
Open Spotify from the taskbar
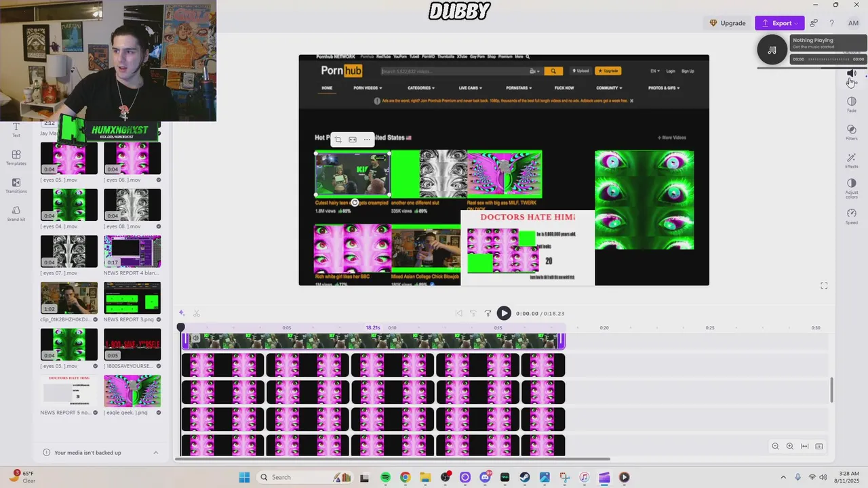(385, 477)
